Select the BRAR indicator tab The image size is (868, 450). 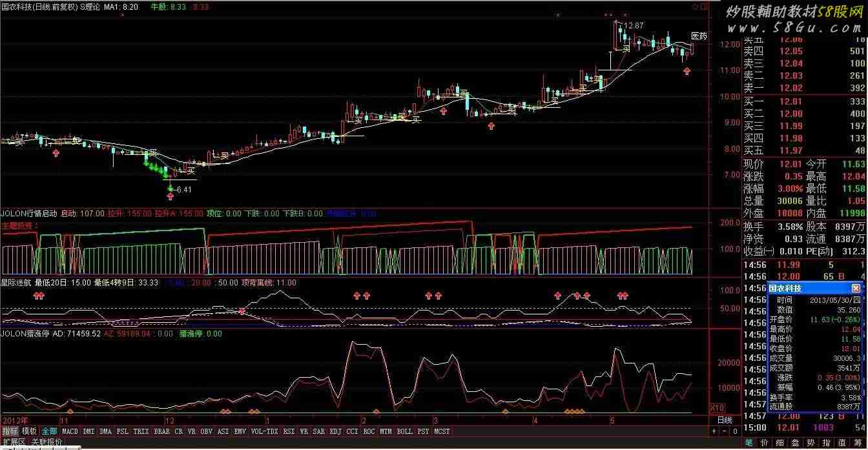coord(162,431)
